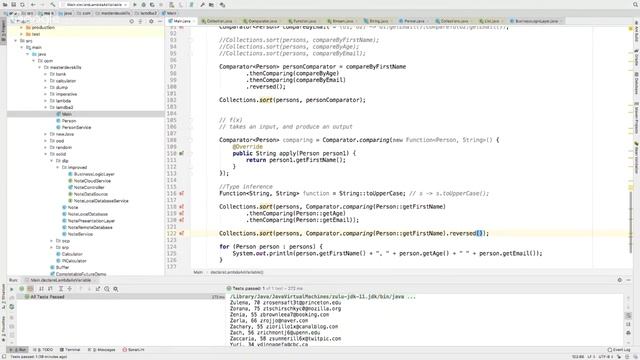Viewport: 640px width, 360px height.
Task: Expand the ocp folder
Action: click(x=52, y=241)
